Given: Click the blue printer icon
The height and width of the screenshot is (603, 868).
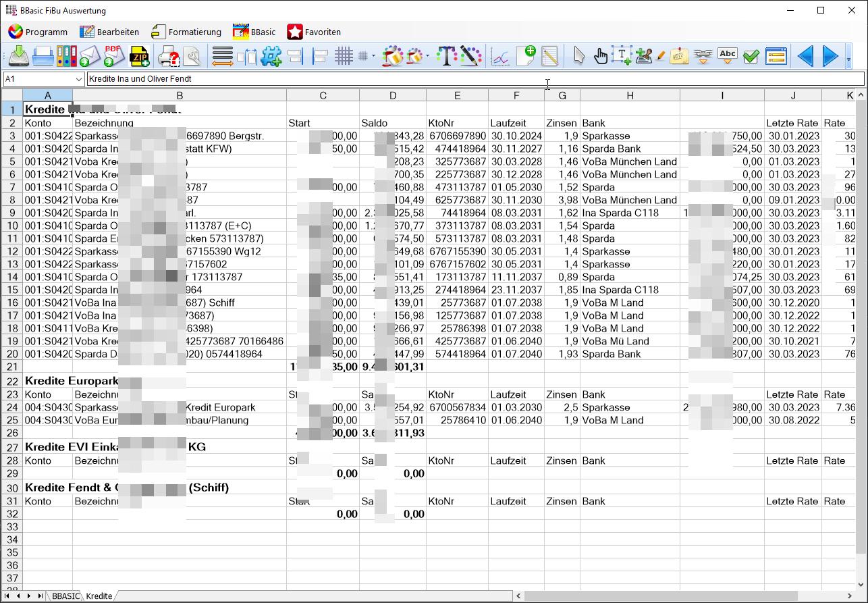Looking at the screenshot, I should 43,56.
